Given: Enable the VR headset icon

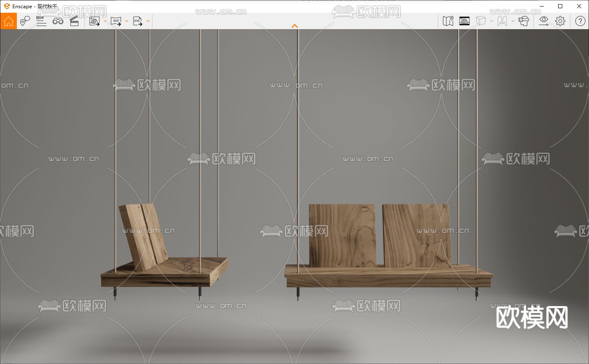Looking at the screenshot, I should coord(524,21).
